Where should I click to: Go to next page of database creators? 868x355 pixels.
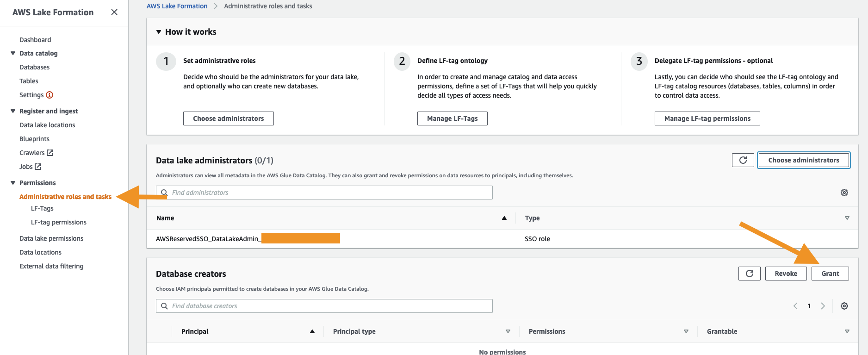click(823, 306)
